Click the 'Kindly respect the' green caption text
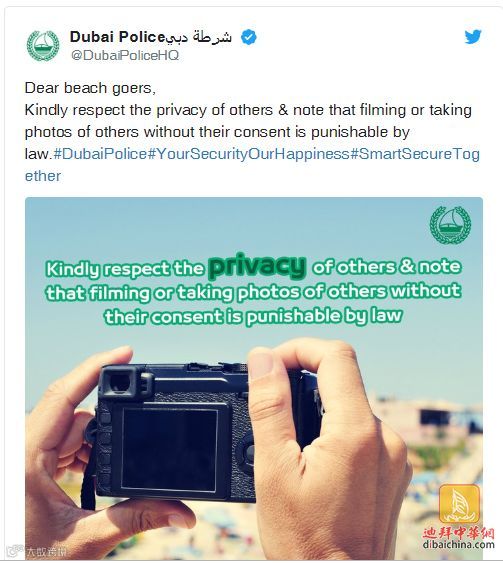The width and height of the screenshot is (503, 563). point(125,269)
